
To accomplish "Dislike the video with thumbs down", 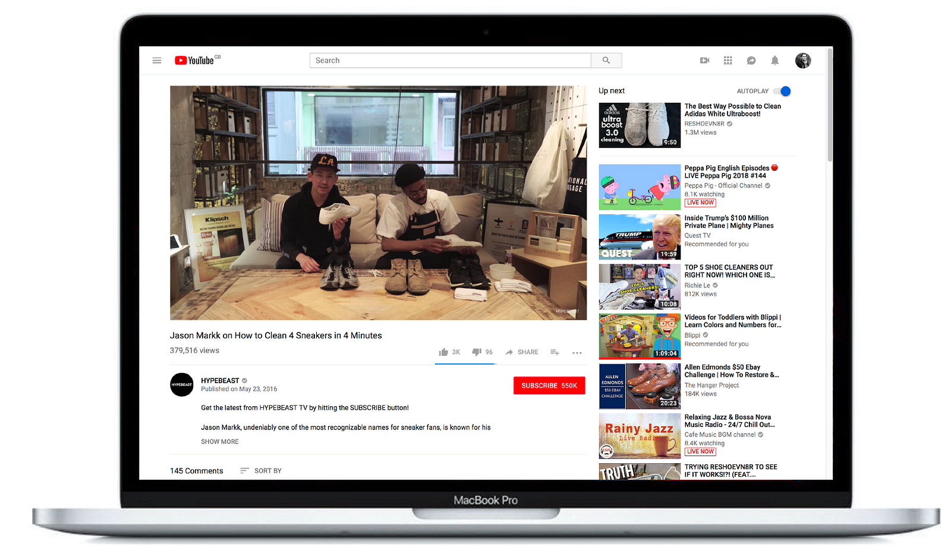I will [482, 352].
